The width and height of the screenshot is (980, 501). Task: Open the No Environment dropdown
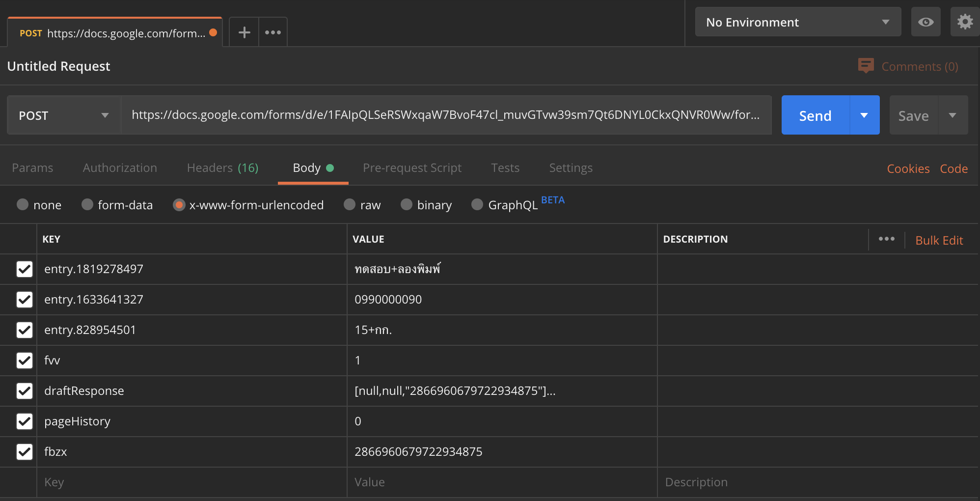(x=798, y=22)
